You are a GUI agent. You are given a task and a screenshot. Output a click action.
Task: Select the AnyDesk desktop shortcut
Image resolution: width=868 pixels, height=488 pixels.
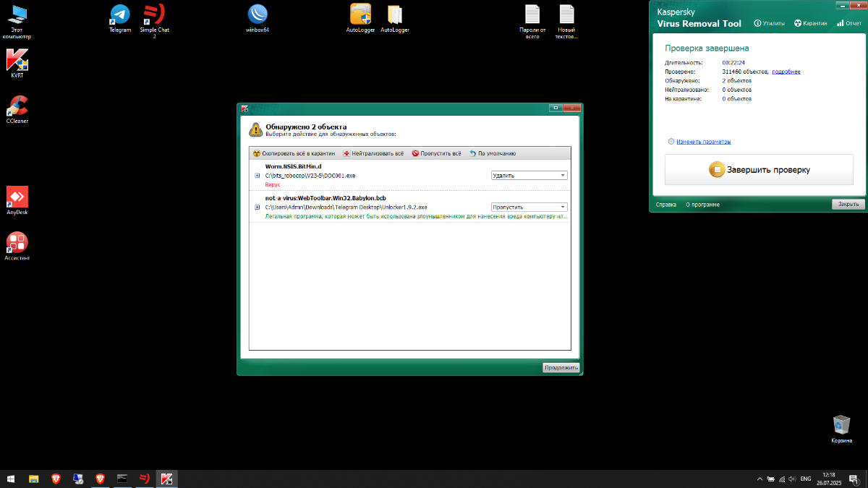coord(17,201)
